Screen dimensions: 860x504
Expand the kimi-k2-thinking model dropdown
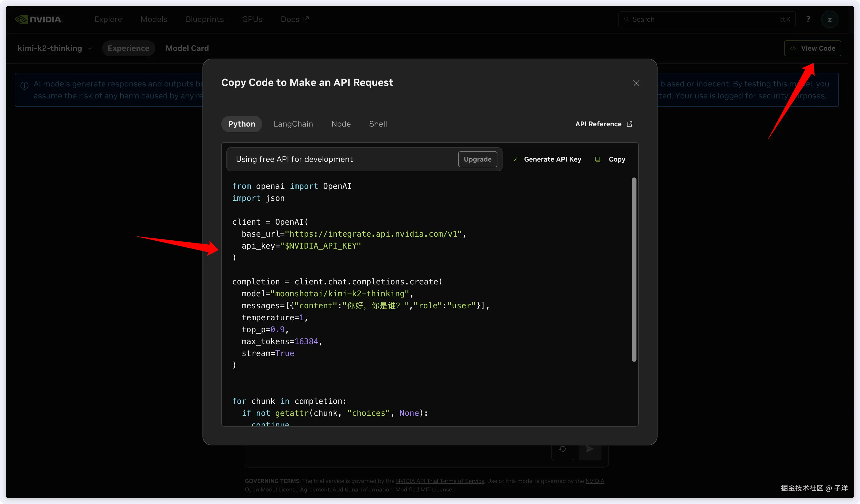55,48
